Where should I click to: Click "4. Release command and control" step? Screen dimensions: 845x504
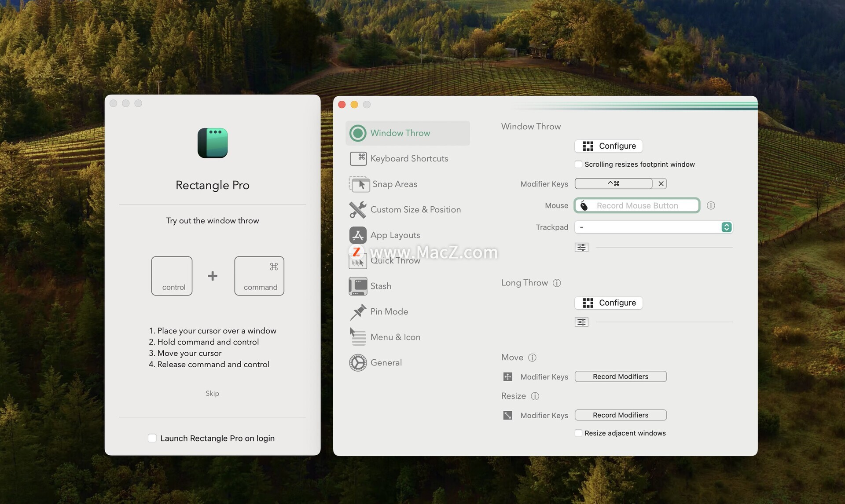click(209, 364)
